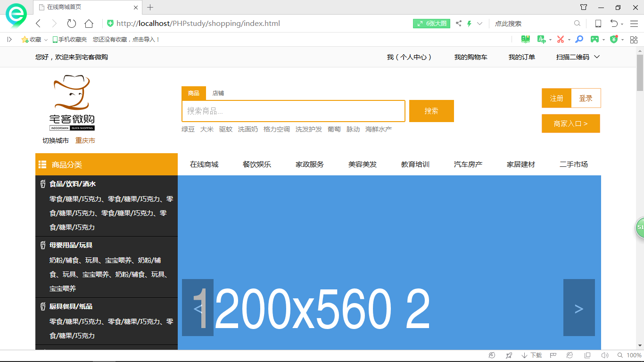Click the share icon in address bar
Viewport: 644px width, 362px height.
tap(458, 24)
